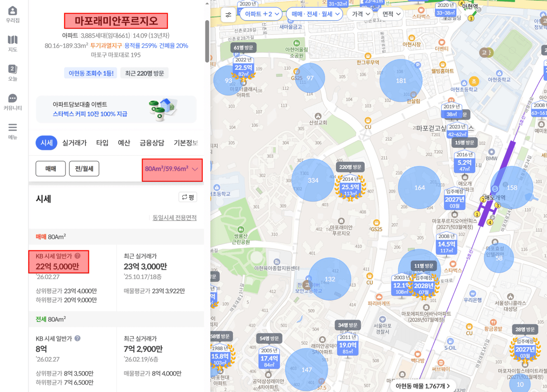This screenshot has width=547, height=392.
Task: Select 22.5억 82㎡ apartment marker
Action: click(x=243, y=67)
